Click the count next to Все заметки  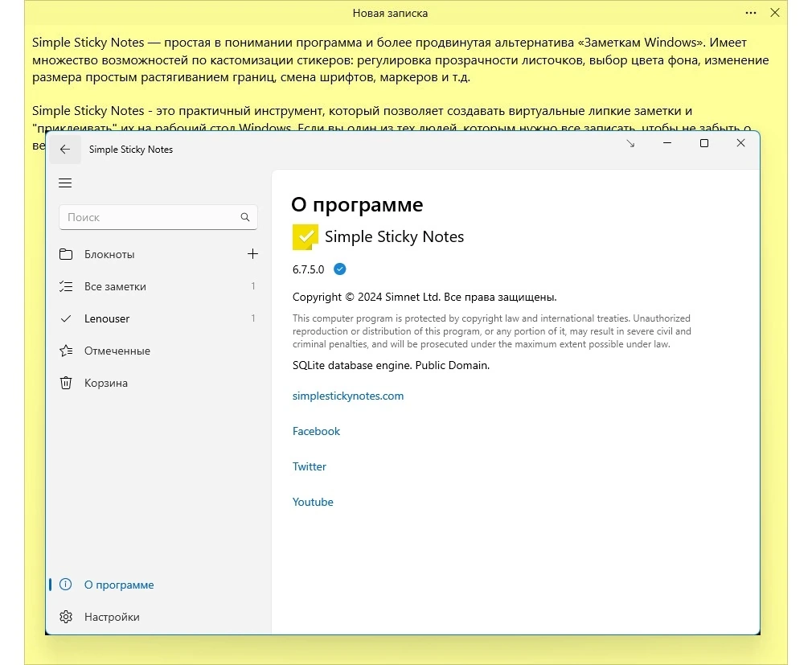tap(252, 286)
